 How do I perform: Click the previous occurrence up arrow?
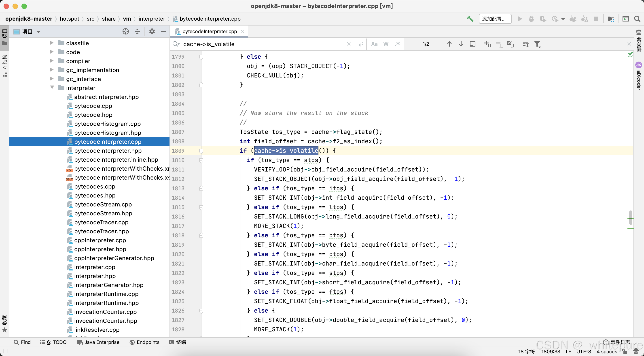click(x=449, y=44)
